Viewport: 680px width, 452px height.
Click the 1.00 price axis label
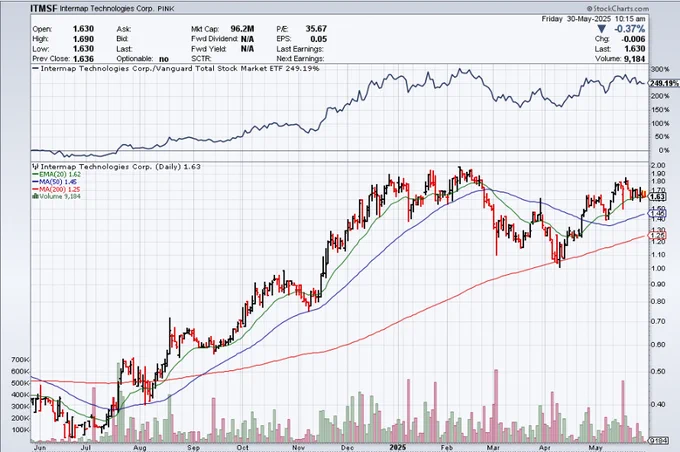click(658, 269)
